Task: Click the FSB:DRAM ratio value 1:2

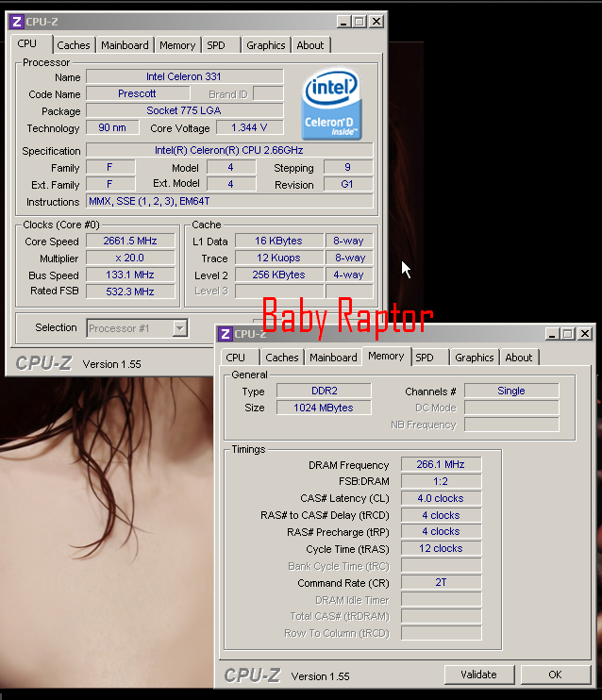Action: pos(442,481)
